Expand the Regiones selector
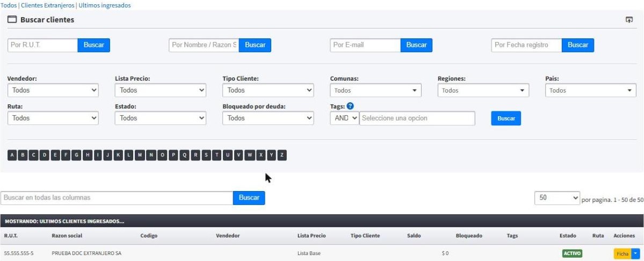 483,90
